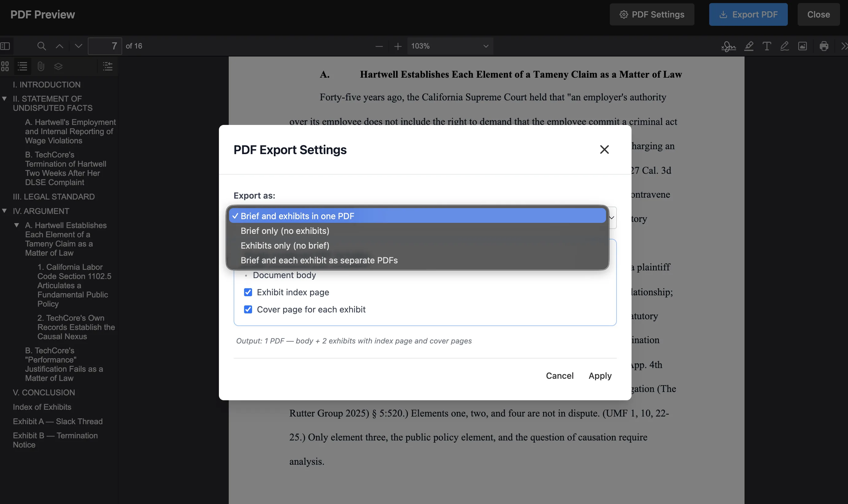848x504 pixels.
Task: Open the zoom level 103% dropdown
Action: [450, 46]
